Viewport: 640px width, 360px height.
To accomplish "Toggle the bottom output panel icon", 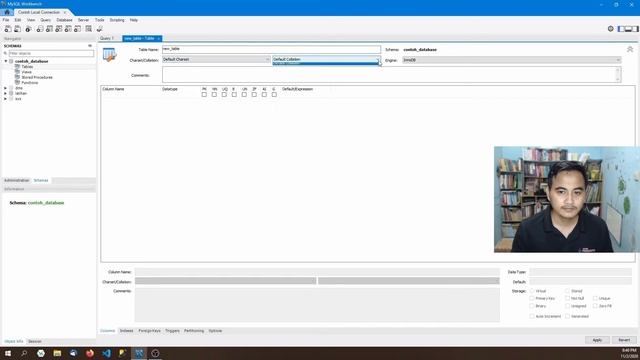I will (x=628, y=29).
